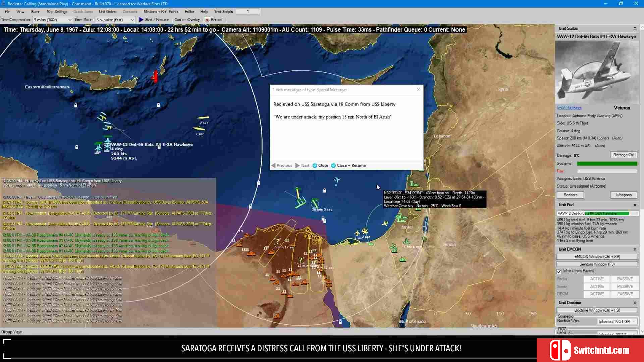Open the Strategic Nuclear Wpn dropdown
This screenshot has width=644, height=362.
tap(617, 321)
